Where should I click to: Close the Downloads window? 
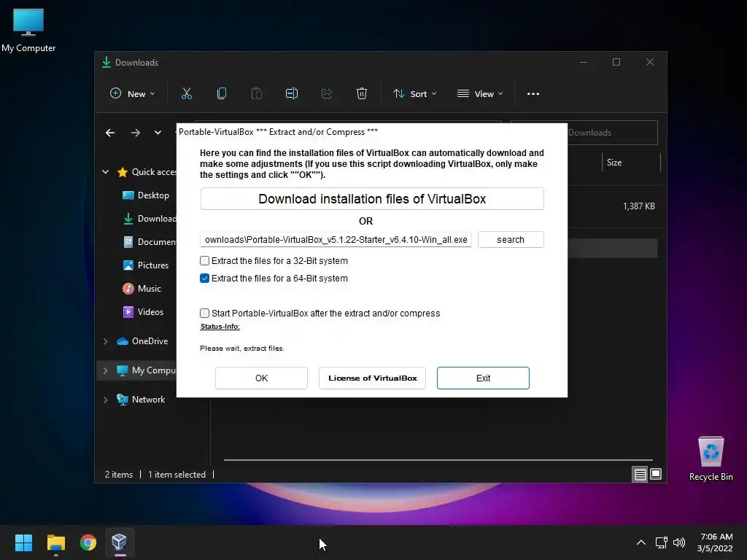(x=650, y=63)
